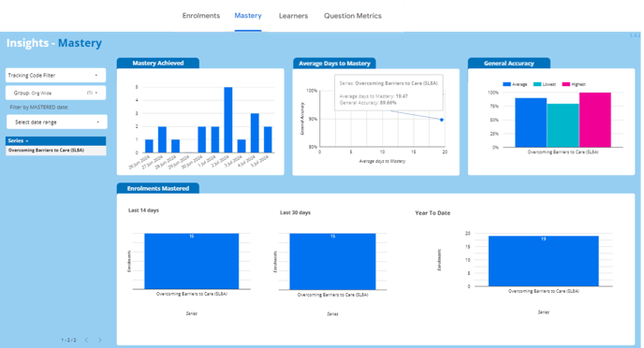Click the Year To Date bar

(543, 261)
